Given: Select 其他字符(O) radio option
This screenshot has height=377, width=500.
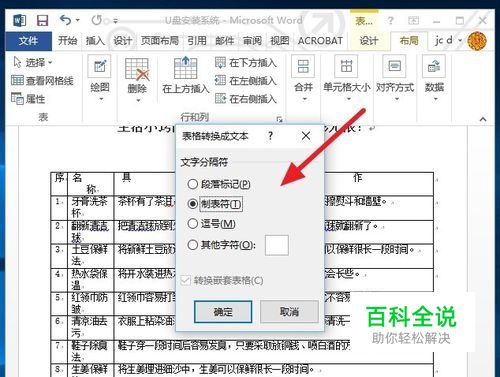Looking at the screenshot, I should click(x=222, y=245).
